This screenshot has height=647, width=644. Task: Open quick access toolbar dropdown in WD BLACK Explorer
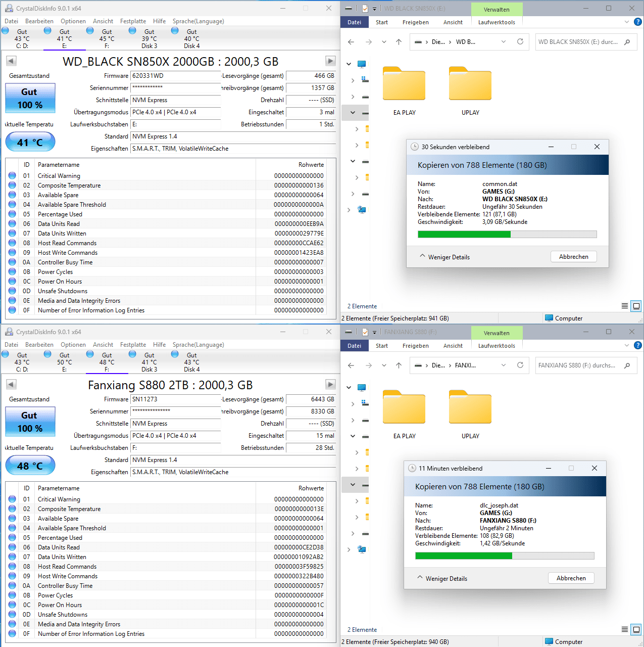374,9
